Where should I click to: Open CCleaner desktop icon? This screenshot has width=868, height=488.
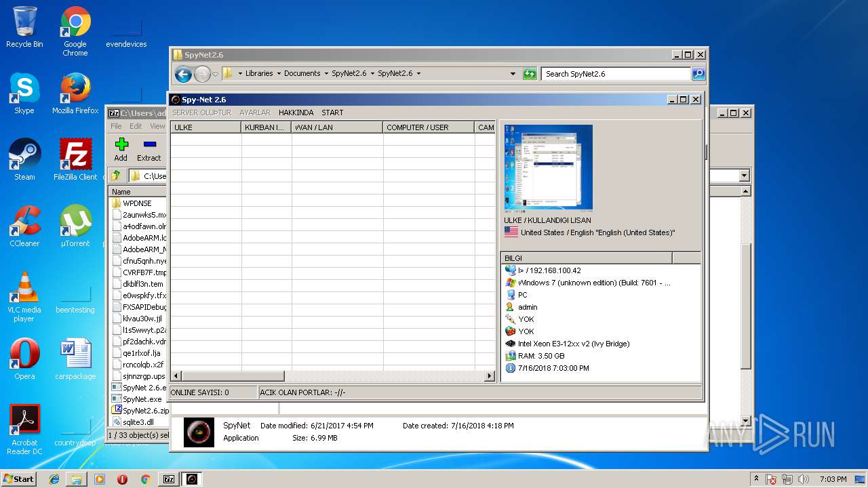[x=24, y=226]
